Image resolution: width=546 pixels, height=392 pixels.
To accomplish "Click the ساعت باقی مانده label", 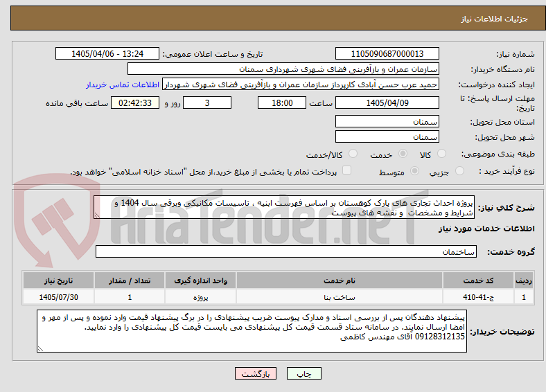I will point(77,103).
